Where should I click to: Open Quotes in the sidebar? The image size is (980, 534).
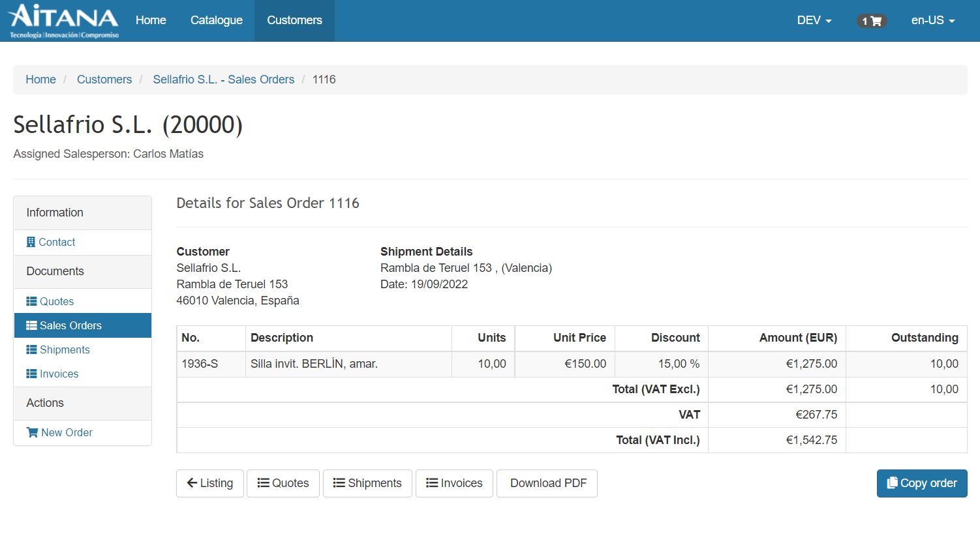pyautogui.click(x=57, y=301)
